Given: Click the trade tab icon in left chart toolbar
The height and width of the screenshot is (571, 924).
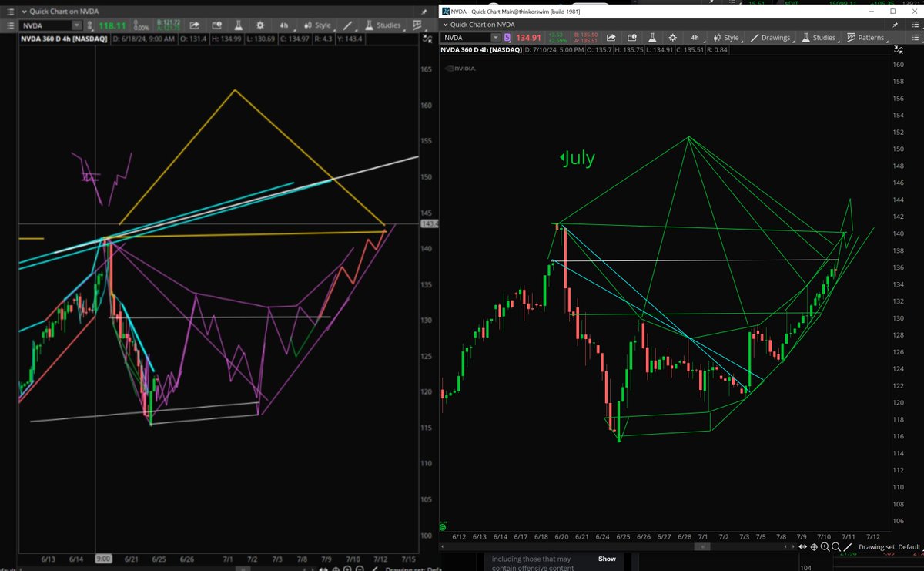Looking at the screenshot, I should tap(217, 25).
